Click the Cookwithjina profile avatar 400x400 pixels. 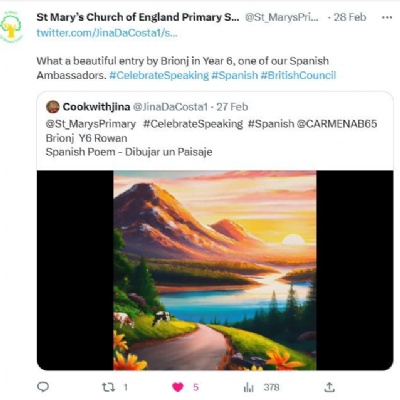coord(53,107)
